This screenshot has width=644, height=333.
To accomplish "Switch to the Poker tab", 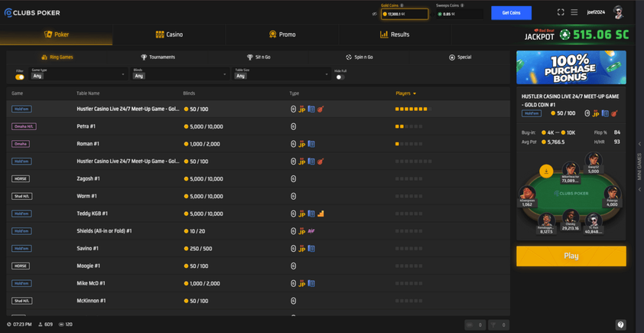I will tap(57, 34).
